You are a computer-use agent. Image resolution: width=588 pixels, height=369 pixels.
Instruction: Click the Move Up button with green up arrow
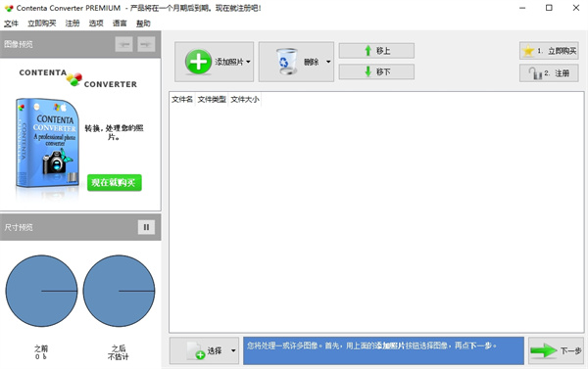pos(376,51)
